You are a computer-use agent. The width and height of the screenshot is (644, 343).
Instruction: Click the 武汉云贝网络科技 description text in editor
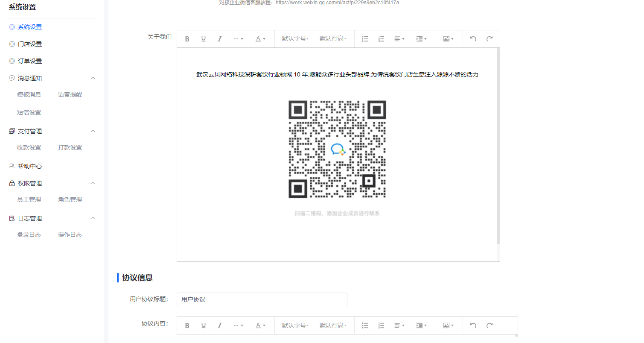[x=337, y=74]
